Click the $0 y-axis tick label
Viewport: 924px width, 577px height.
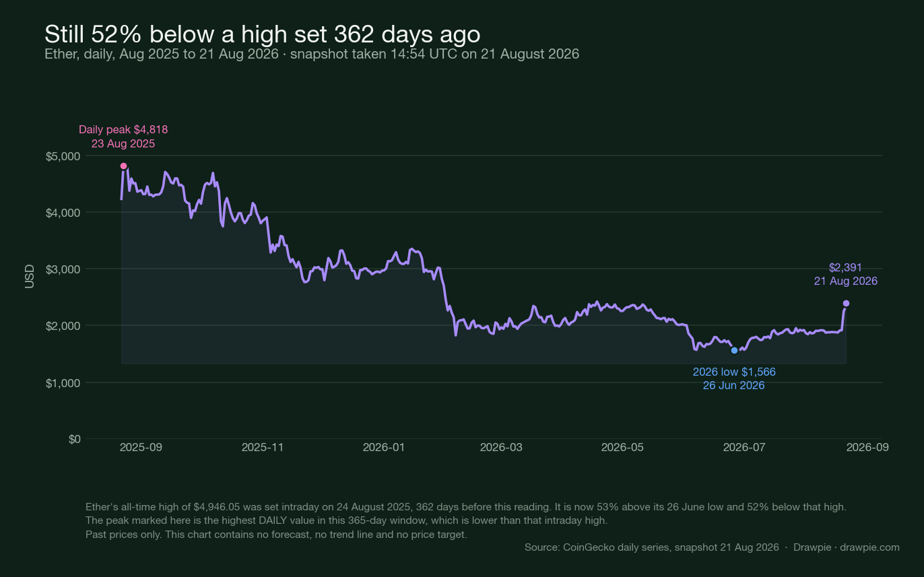74,439
